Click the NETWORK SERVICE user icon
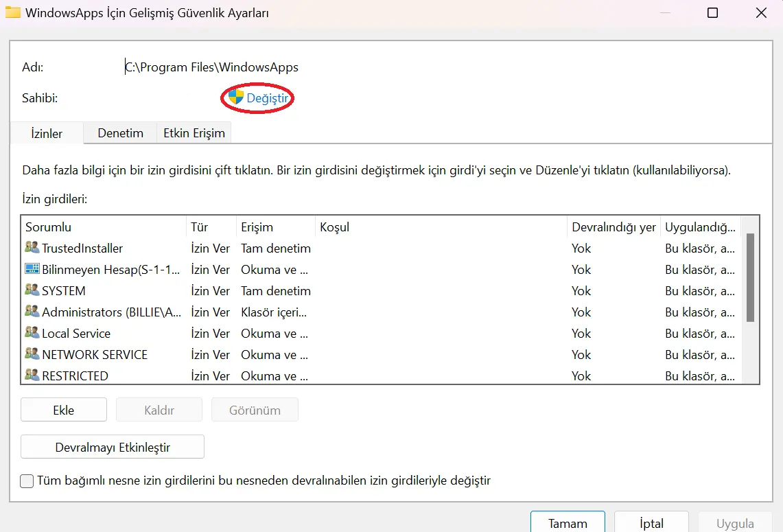Image resolution: width=783 pixels, height=532 pixels. click(x=32, y=353)
